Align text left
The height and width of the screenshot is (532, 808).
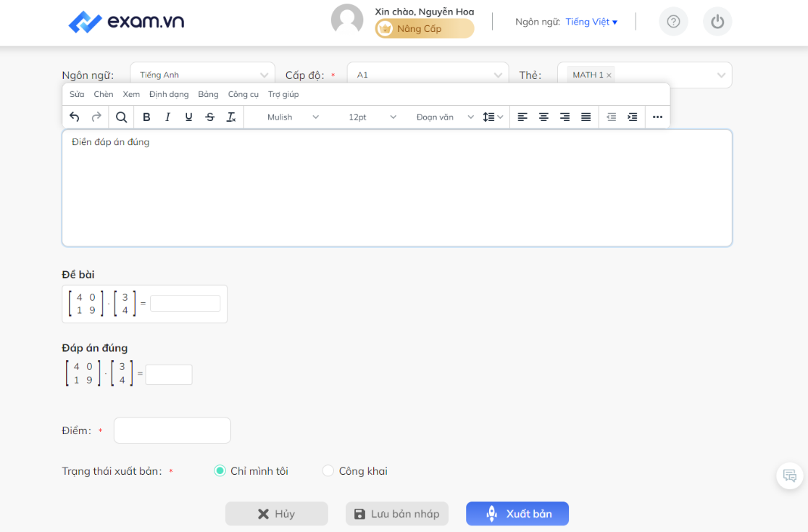tap(522, 117)
